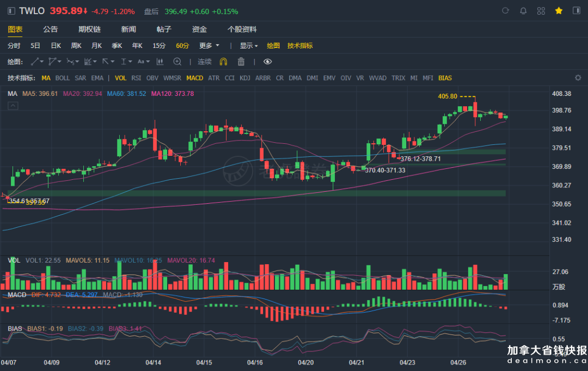This screenshot has height=371, width=588.
Task: Expand the Aa text tool dropdown
Action: tap(144, 62)
